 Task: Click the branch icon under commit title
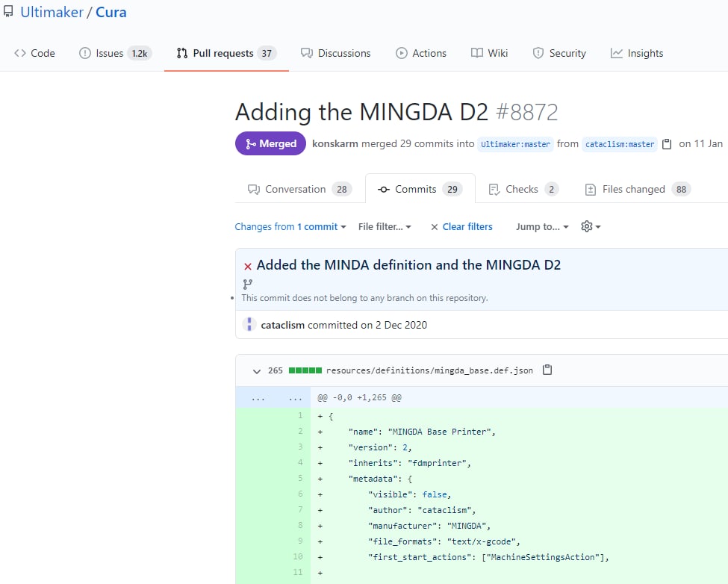click(x=247, y=284)
